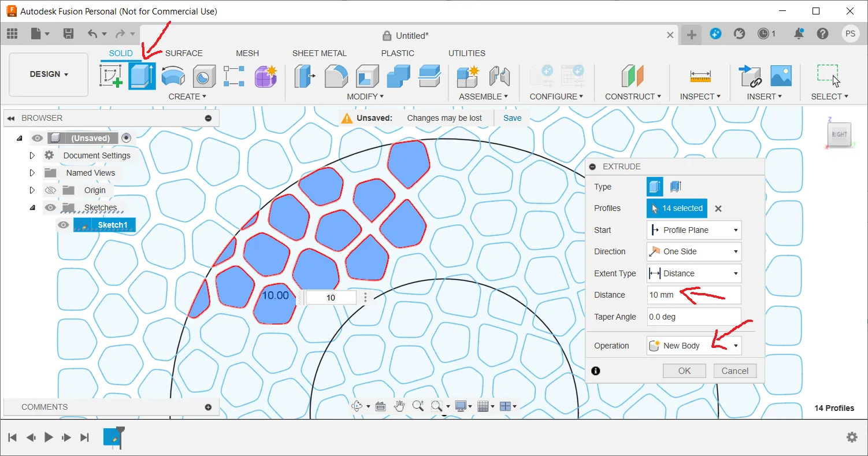Select the Create Sketch tool icon
The height and width of the screenshot is (456, 868).
pyautogui.click(x=112, y=76)
